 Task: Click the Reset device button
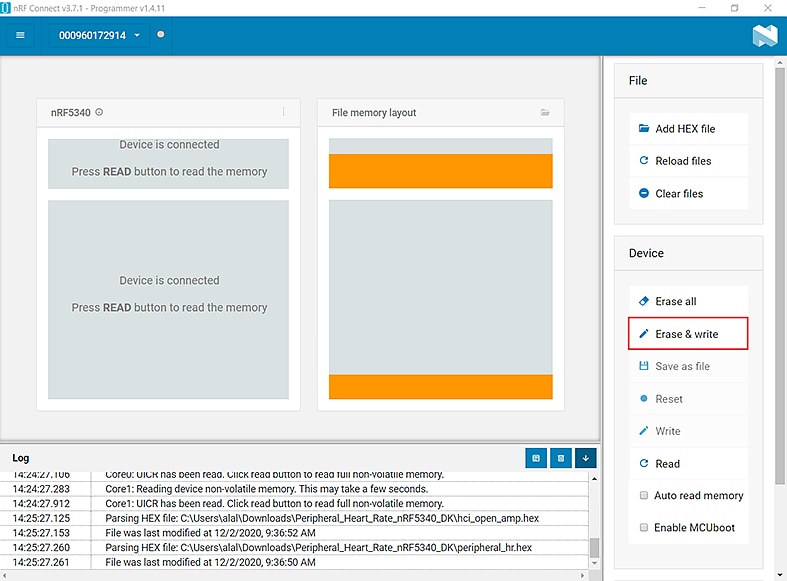[x=688, y=399]
